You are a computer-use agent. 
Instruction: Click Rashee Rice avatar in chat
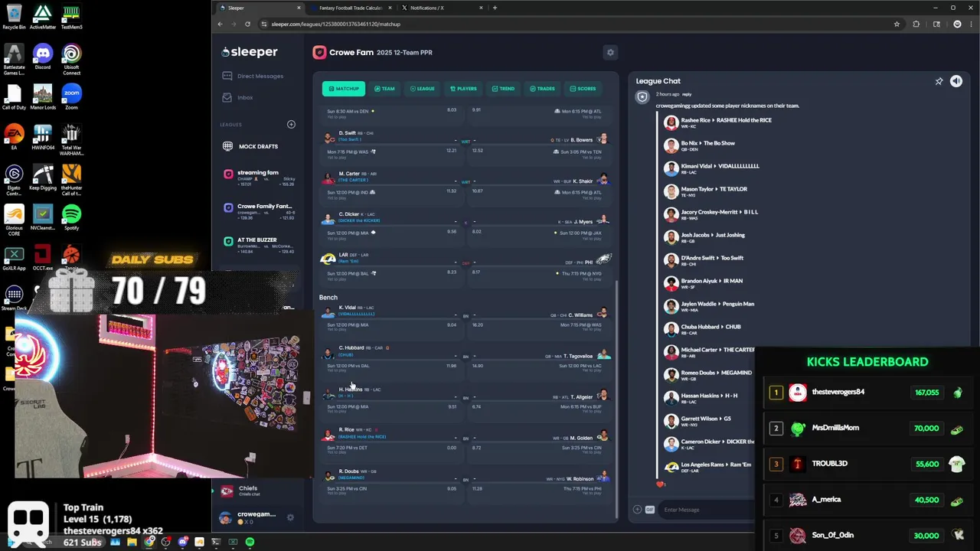pyautogui.click(x=671, y=122)
